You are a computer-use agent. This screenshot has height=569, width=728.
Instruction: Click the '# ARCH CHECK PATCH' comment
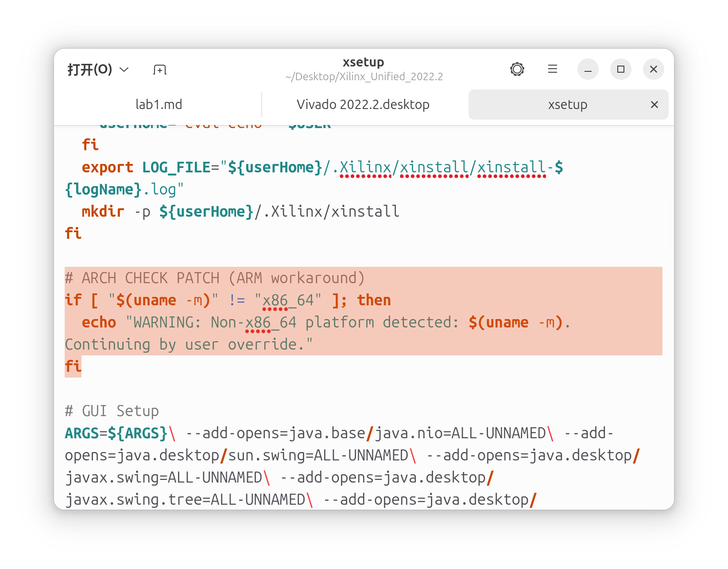coord(215,278)
